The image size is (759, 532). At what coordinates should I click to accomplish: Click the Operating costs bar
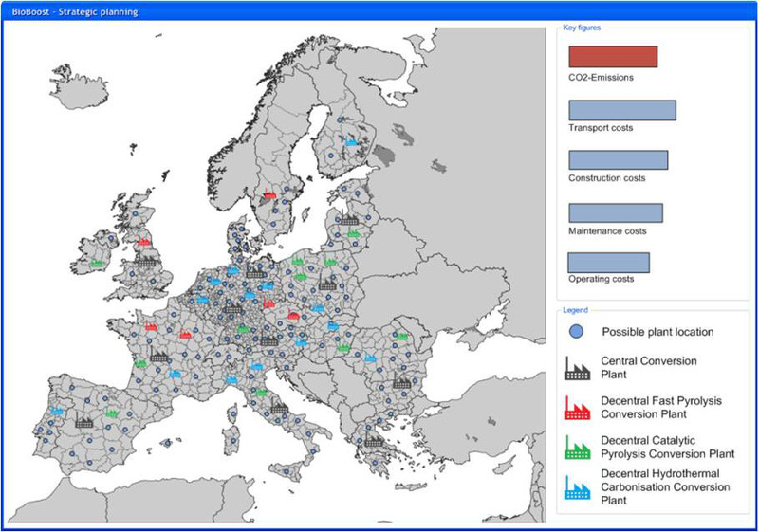(x=608, y=263)
